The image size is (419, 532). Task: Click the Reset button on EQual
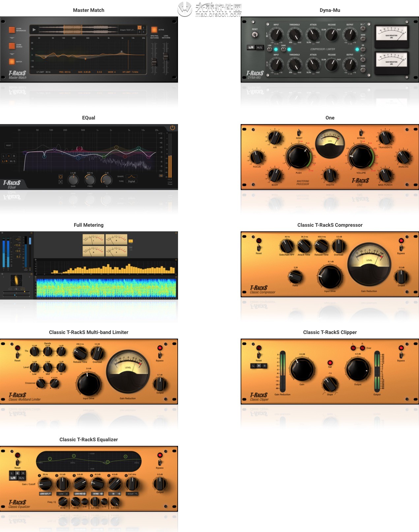(x=9, y=145)
